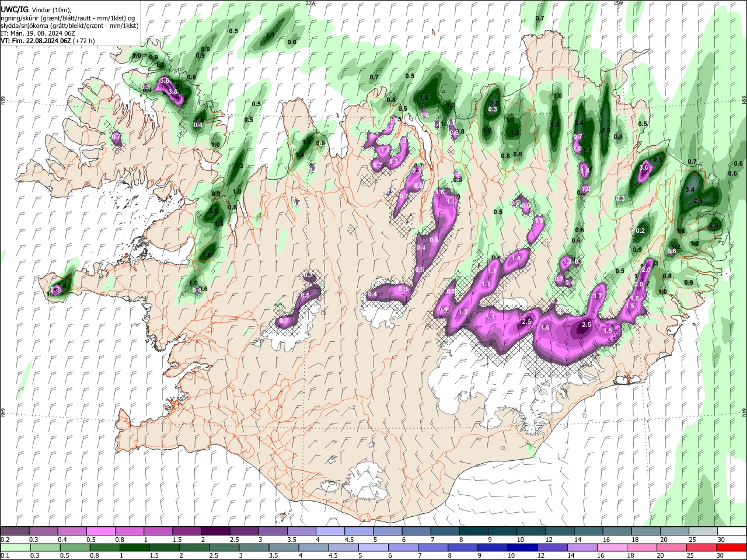Click the light violet rain swatch at 14
747x560 pixels.
pyautogui.click(x=582, y=547)
